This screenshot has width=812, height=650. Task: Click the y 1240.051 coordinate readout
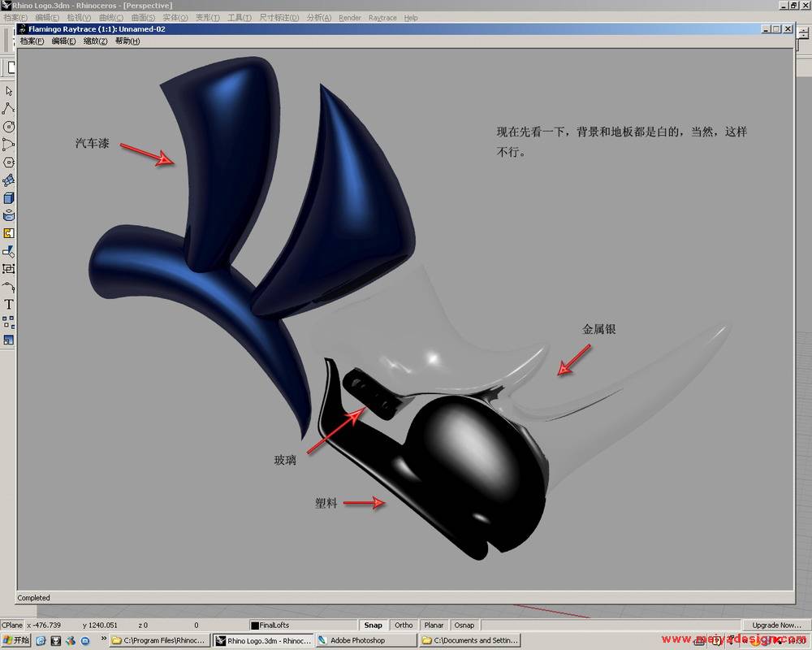click(100, 625)
